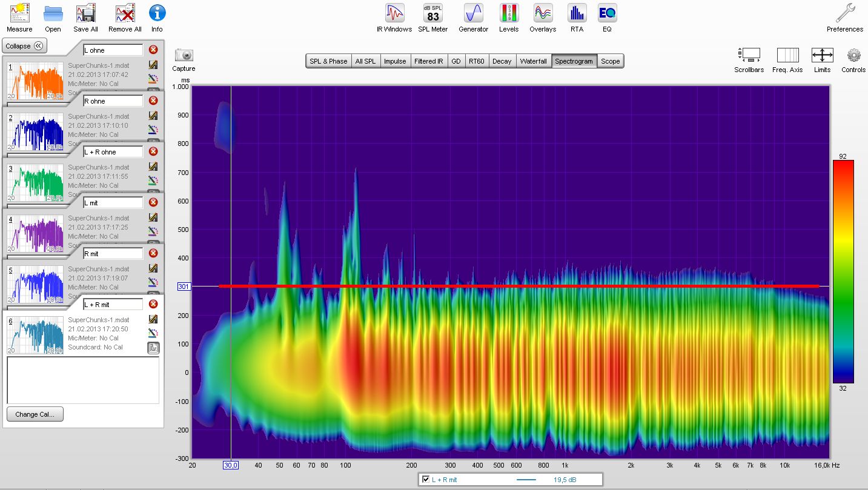Image resolution: width=868 pixels, height=490 pixels.
Task: Remove all measurements
Action: [x=125, y=18]
